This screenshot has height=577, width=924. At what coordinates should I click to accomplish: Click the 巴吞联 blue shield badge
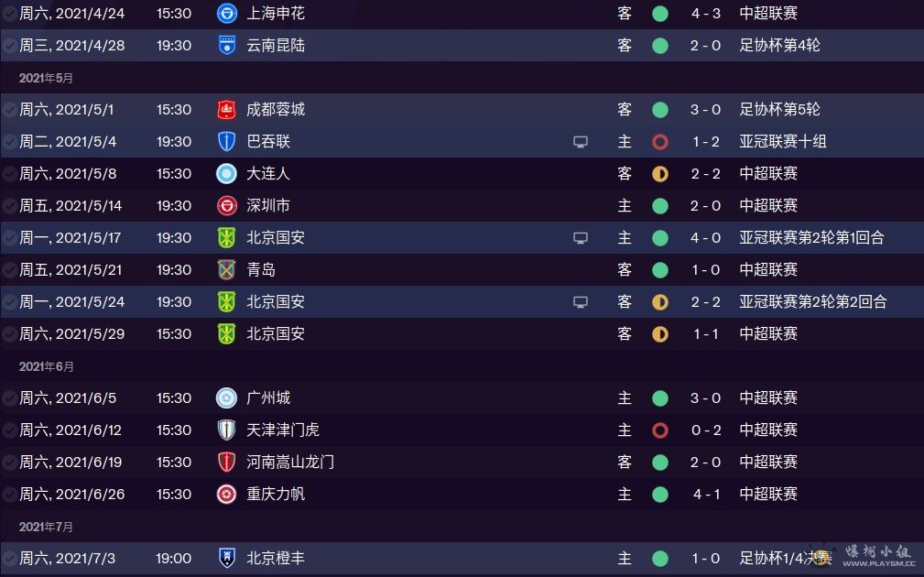(227, 141)
